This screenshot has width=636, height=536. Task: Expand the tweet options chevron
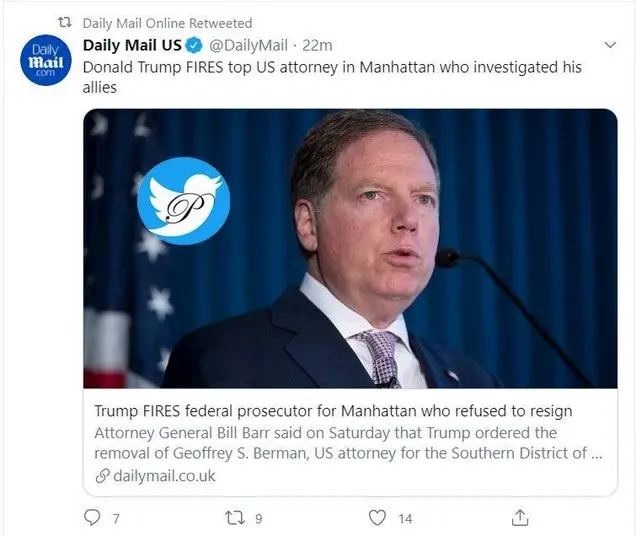coord(611,45)
